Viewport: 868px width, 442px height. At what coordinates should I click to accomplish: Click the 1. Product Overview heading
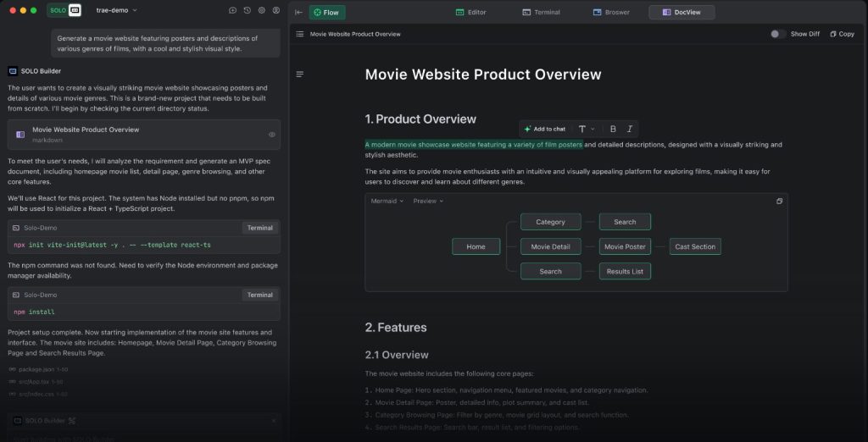click(x=420, y=119)
